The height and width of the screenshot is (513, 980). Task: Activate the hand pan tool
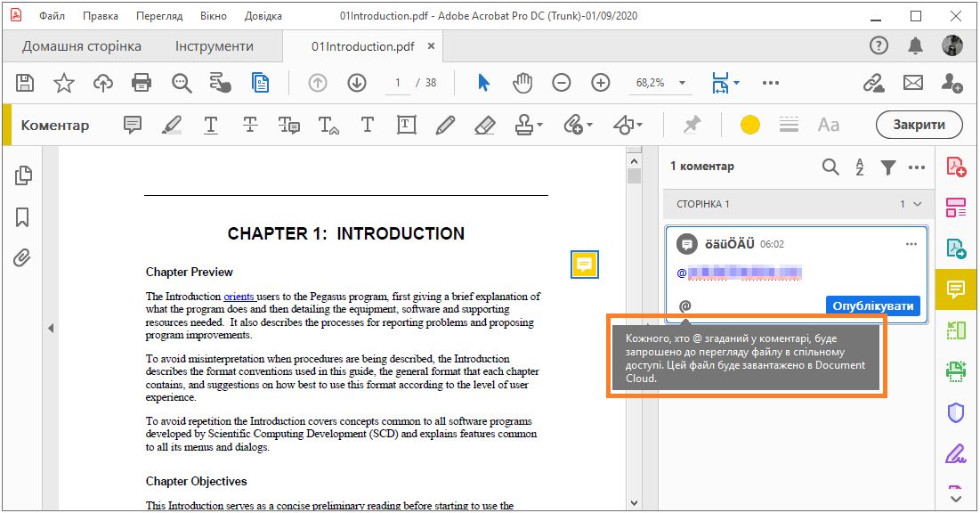(x=522, y=83)
